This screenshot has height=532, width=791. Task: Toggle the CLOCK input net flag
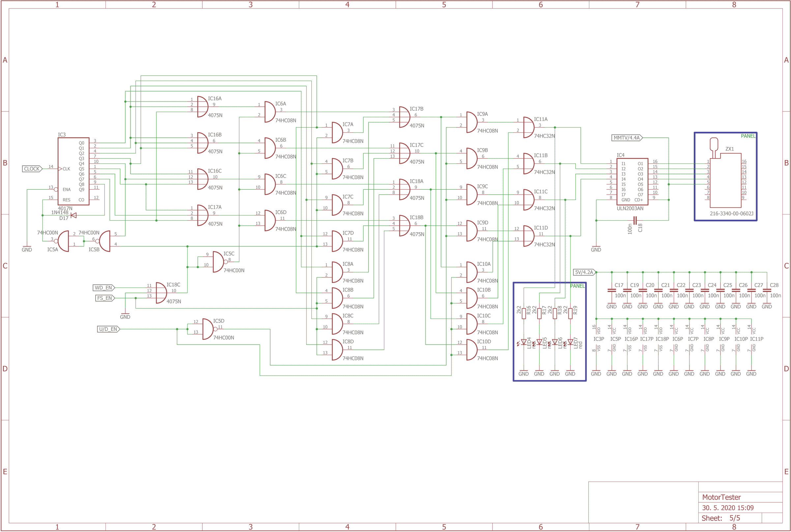click(x=31, y=169)
